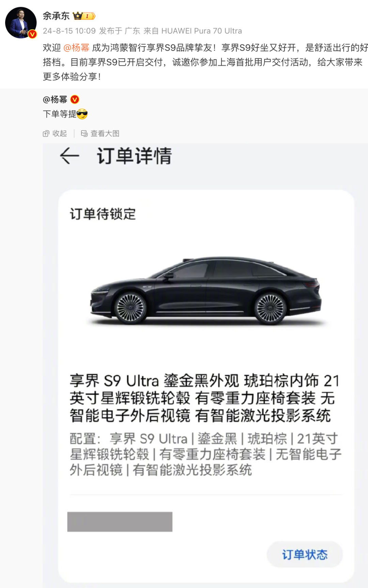Open 查看大图 to view the large image
The width and height of the screenshot is (368, 588).
click(100, 133)
